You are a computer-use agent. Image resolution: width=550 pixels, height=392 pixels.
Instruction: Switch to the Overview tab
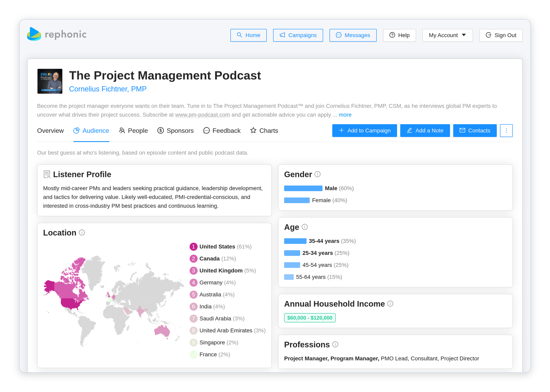[x=50, y=131]
